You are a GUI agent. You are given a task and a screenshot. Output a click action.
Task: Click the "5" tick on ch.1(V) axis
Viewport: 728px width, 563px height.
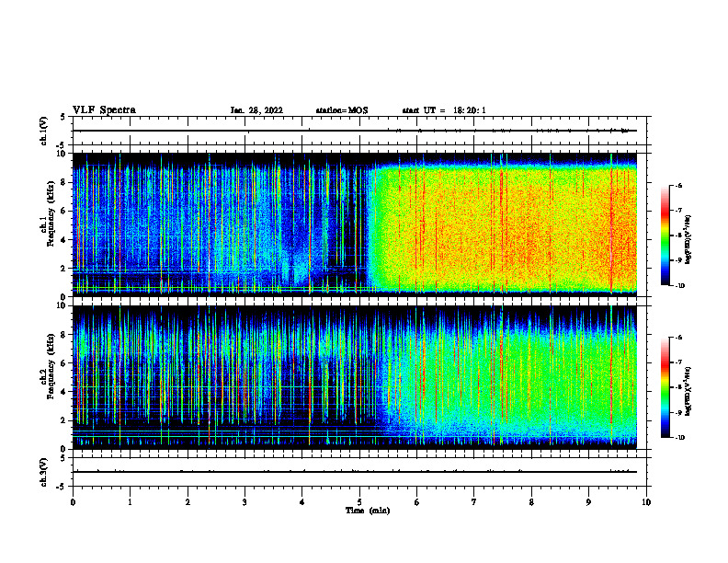pyautogui.click(x=63, y=117)
